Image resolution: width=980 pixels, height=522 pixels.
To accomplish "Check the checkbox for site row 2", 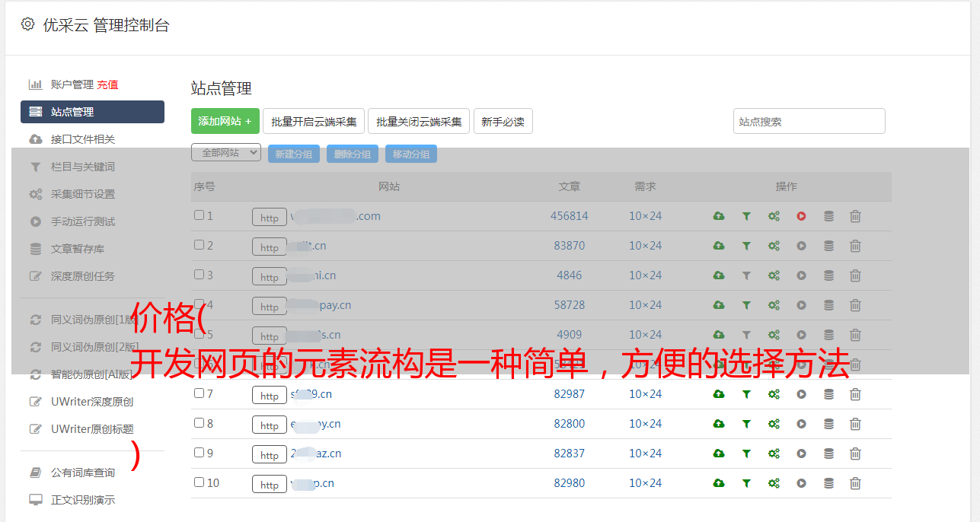I will click(x=199, y=245).
